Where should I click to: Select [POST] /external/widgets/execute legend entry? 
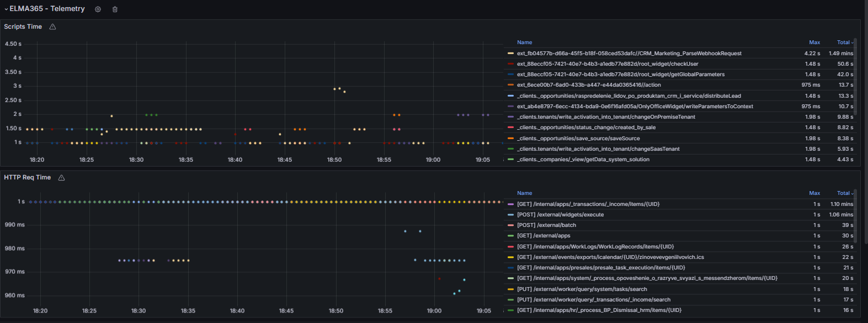pyautogui.click(x=560, y=215)
